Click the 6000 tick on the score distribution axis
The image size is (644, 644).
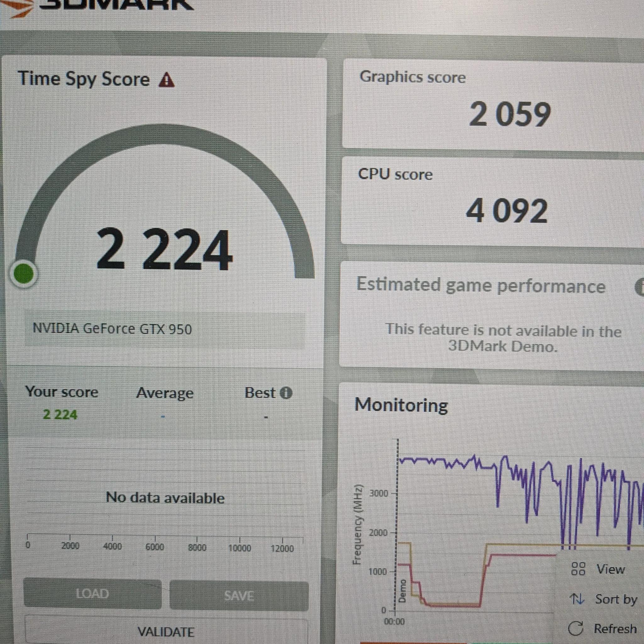[x=155, y=547]
